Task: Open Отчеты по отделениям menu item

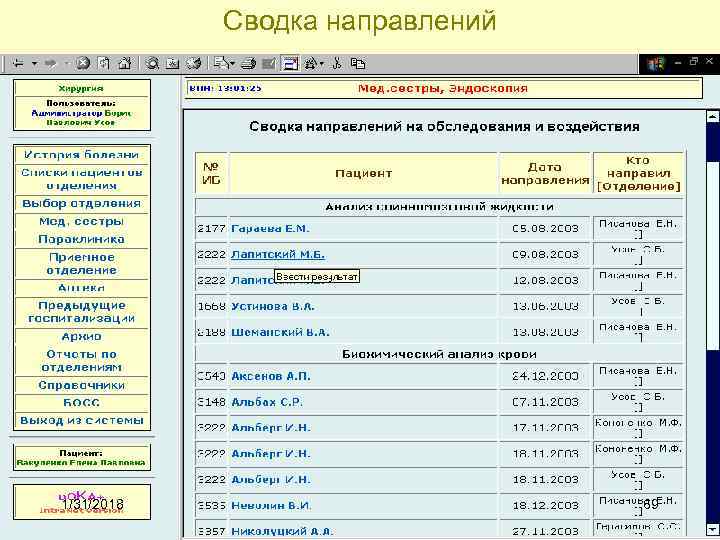Action: (x=81, y=360)
